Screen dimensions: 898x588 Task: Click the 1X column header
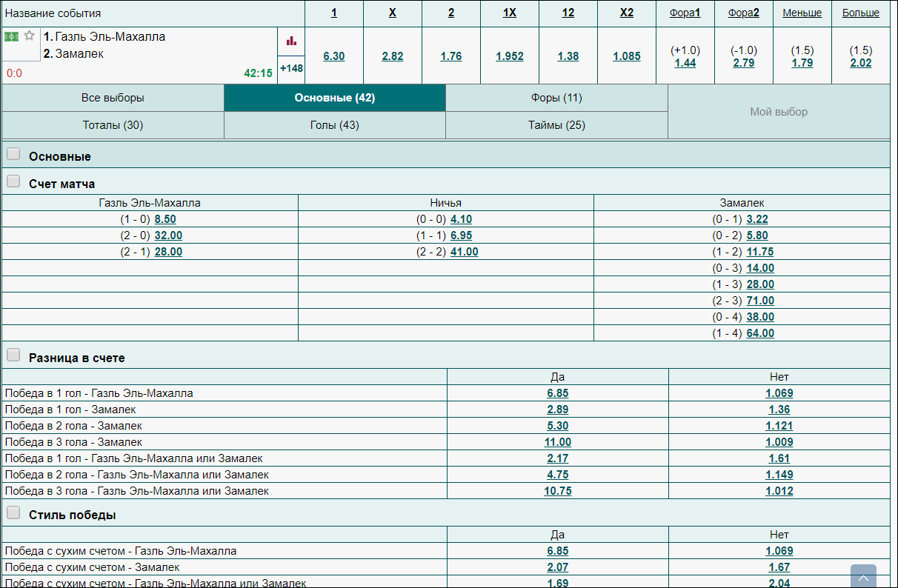coord(510,13)
